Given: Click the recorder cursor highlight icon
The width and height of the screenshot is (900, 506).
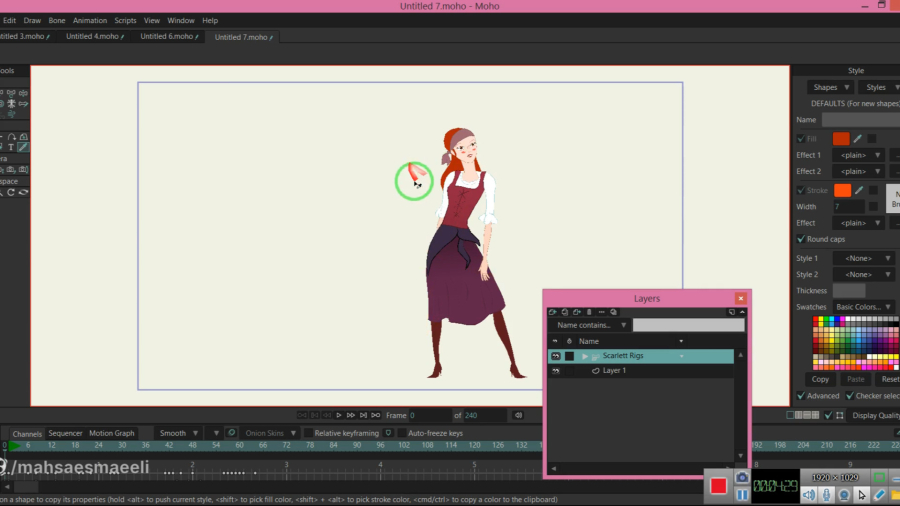Looking at the screenshot, I should [x=862, y=495].
